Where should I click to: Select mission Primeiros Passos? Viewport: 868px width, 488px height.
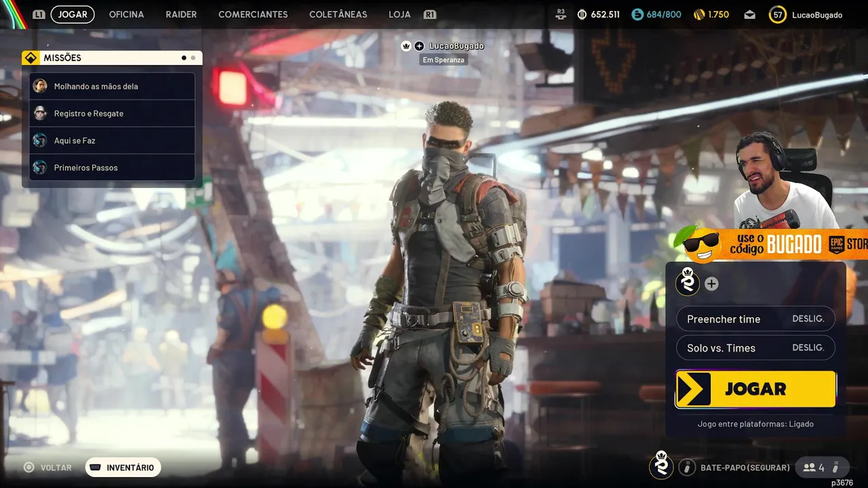(113, 167)
